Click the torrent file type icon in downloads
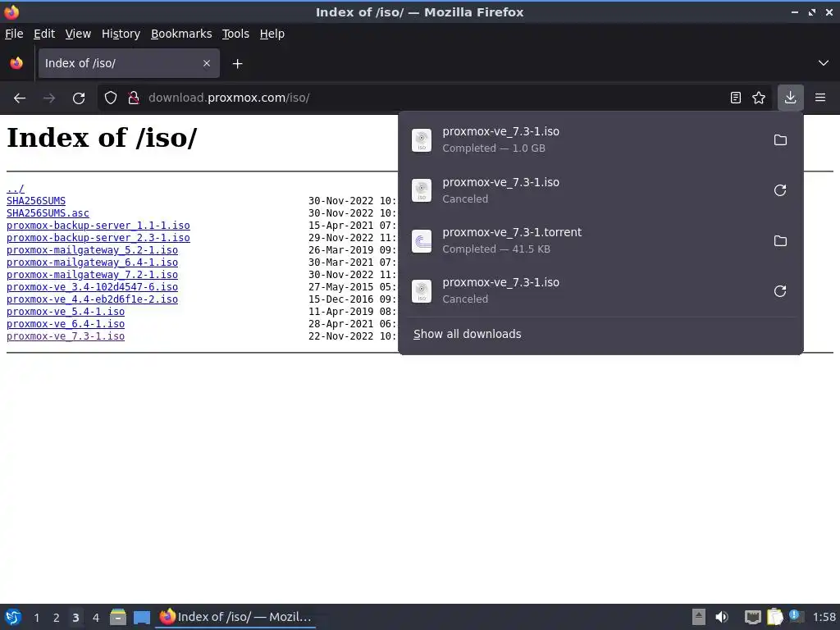This screenshot has height=630, width=840. [422, 241]
